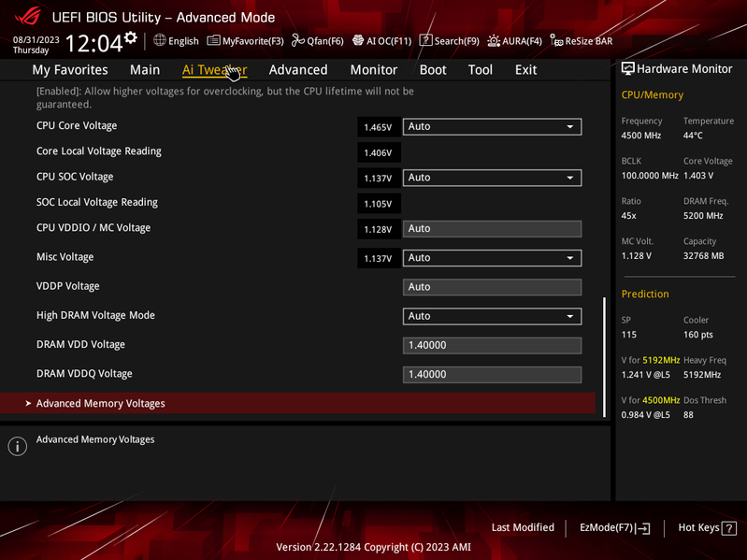The height and width of the screenshot is (560, 747).
Task: Click the date 08/31/2023 Thursday
Action: click(36, 45)
